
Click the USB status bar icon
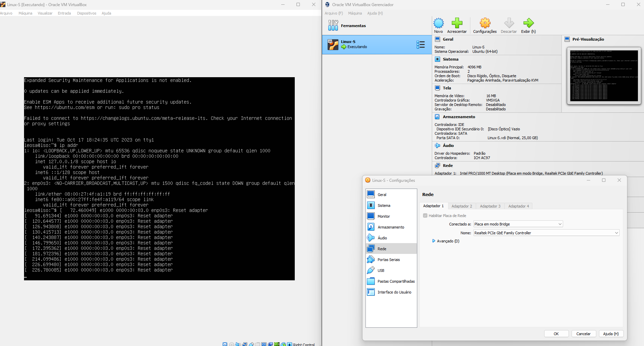coord(251,344)
